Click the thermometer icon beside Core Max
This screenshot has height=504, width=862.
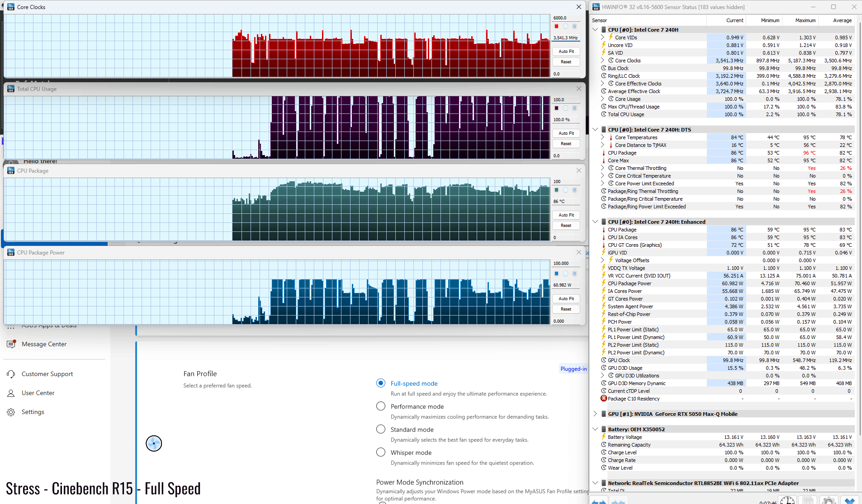click(604, 160)
